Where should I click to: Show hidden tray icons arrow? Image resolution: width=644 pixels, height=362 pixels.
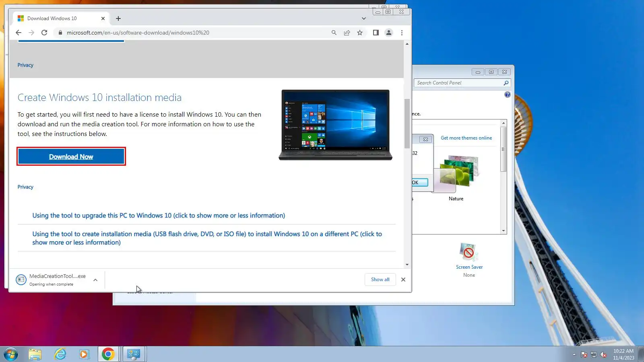574,354
